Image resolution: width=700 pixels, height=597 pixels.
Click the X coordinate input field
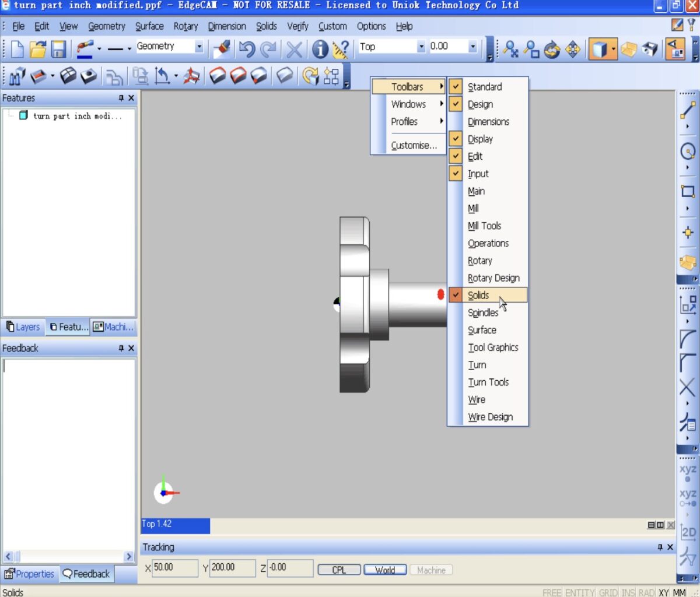point(175,568)
